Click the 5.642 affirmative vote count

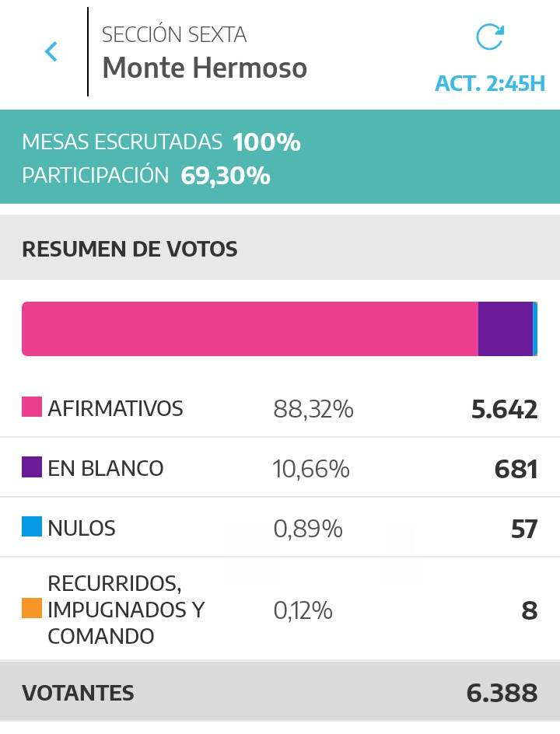click(504, 409)
